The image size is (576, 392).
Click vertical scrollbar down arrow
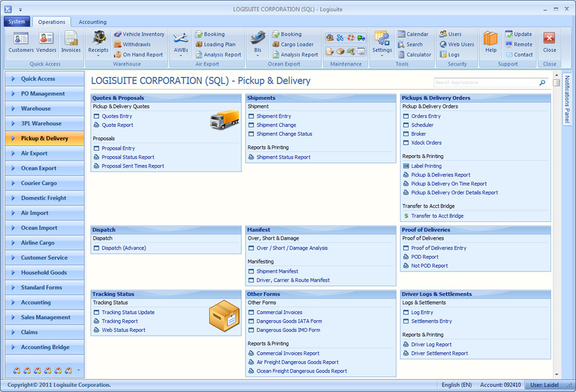pos(557,374)
